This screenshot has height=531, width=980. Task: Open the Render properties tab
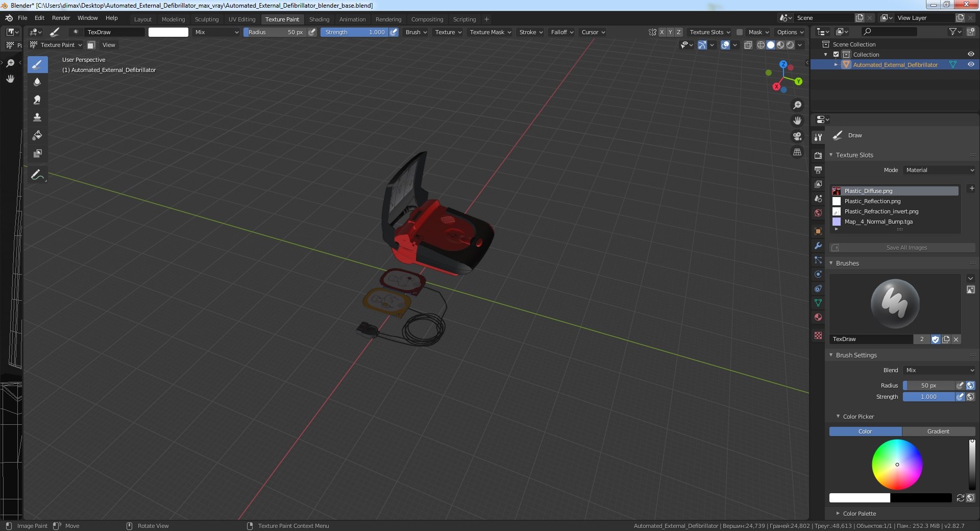click(x=818, y=155)
